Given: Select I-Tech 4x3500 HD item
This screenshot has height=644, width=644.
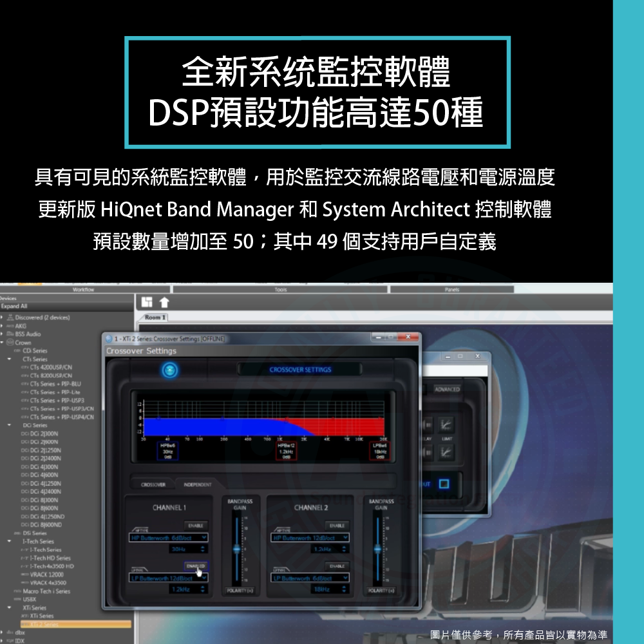Looking at the screenshot, I should 52,566.
